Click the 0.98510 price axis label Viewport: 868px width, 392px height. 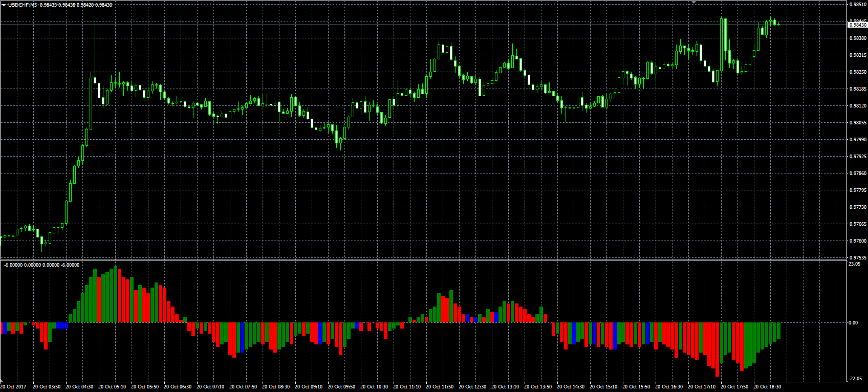pos(858,5)
